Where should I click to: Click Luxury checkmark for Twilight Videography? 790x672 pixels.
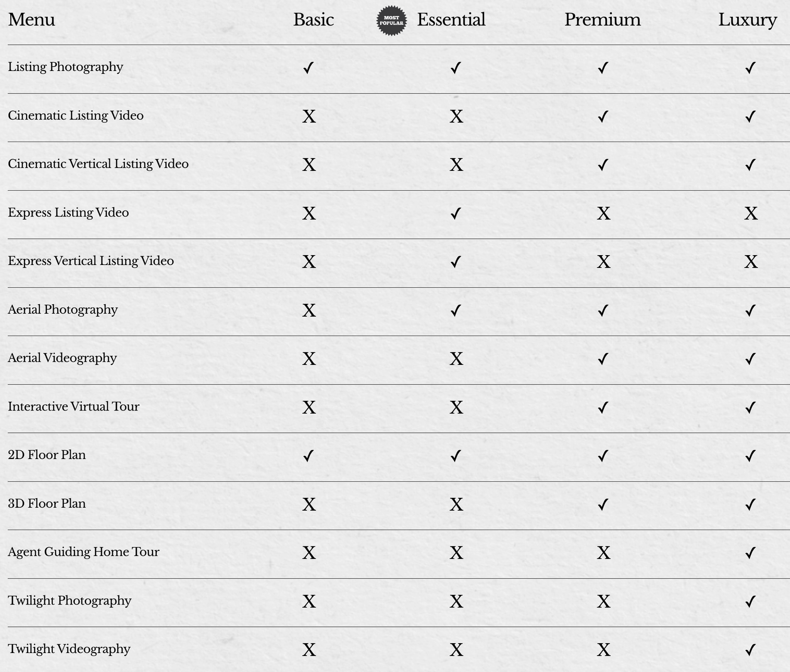[750, 650]
